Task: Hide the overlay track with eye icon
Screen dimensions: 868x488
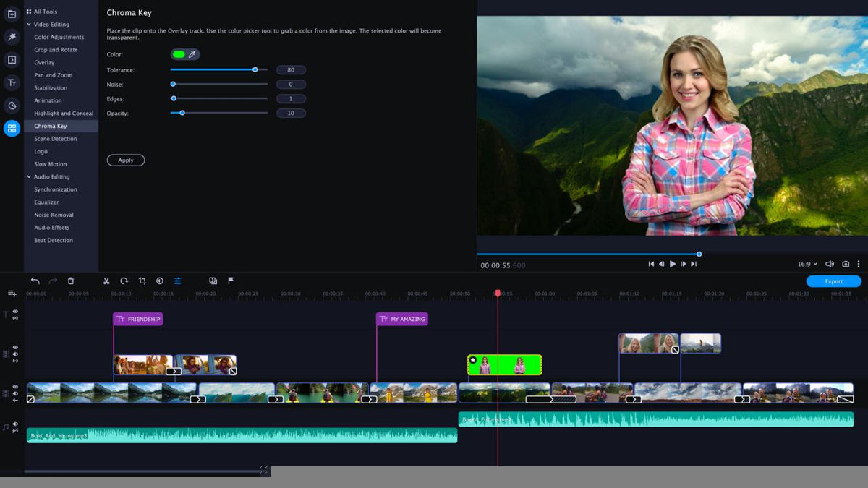Action: [x=15, y=348]
